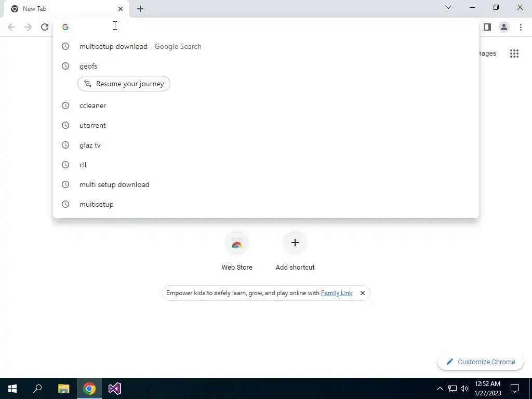Select the glaz tv suggestion
Viewport: 532px width, 399px height.
pyautogui.click(x=266, y=145)
